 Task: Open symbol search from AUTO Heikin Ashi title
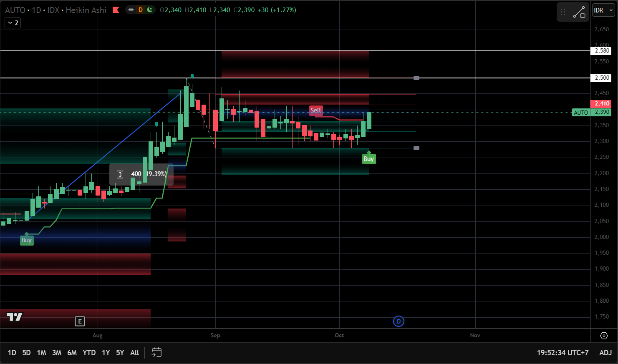pyautogui.click(x=55, y=10)
